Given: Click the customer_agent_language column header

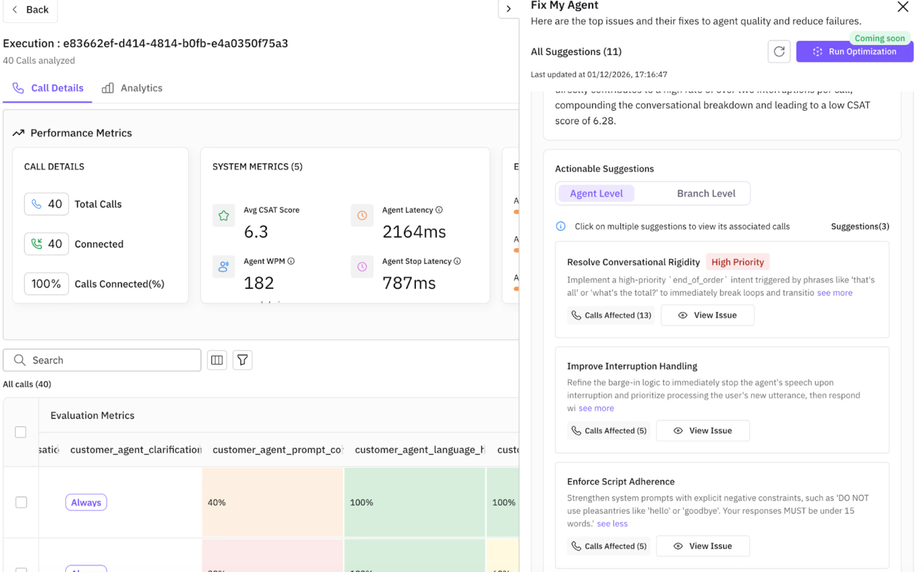Looking at the screenshot, I should click(420, 450).
